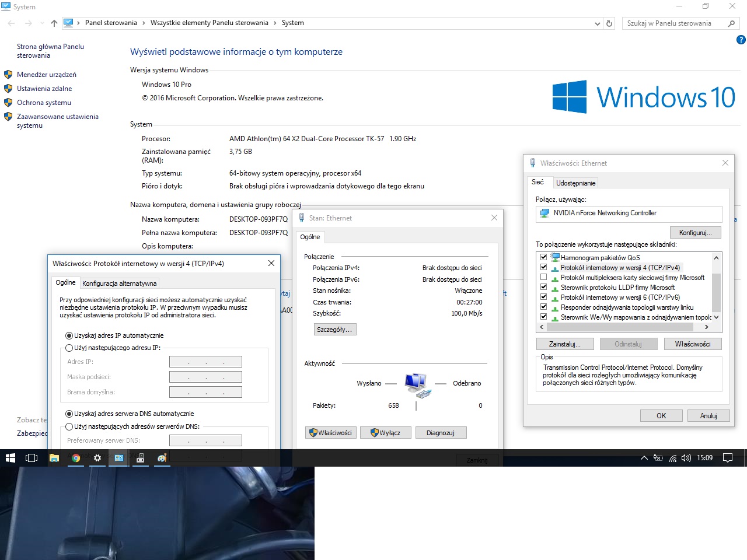Select 'Użyj następującego adresu IP' option
Image resolution: width=747 pixels, height=560 pixels.
pos(69,348)
